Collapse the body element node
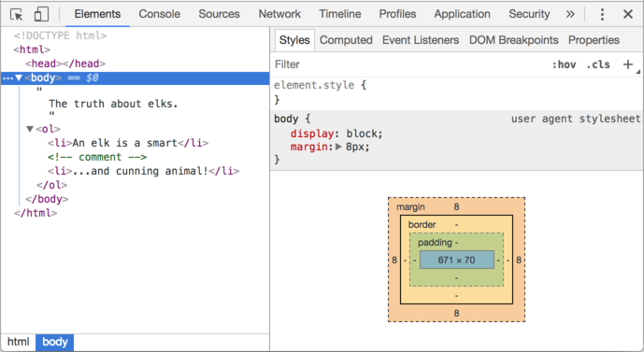Screen dimensions: 644x352 click(x=19, y=77)
